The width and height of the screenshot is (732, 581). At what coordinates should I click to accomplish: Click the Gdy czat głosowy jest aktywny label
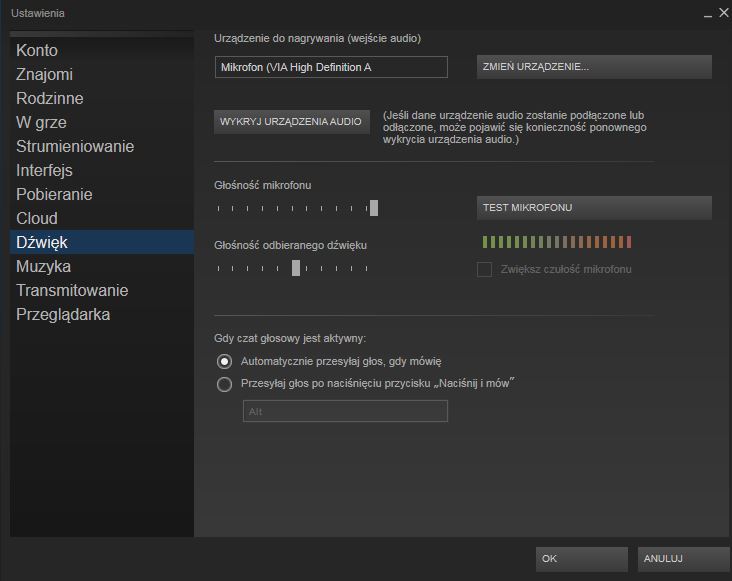click(x=290, y=338)
